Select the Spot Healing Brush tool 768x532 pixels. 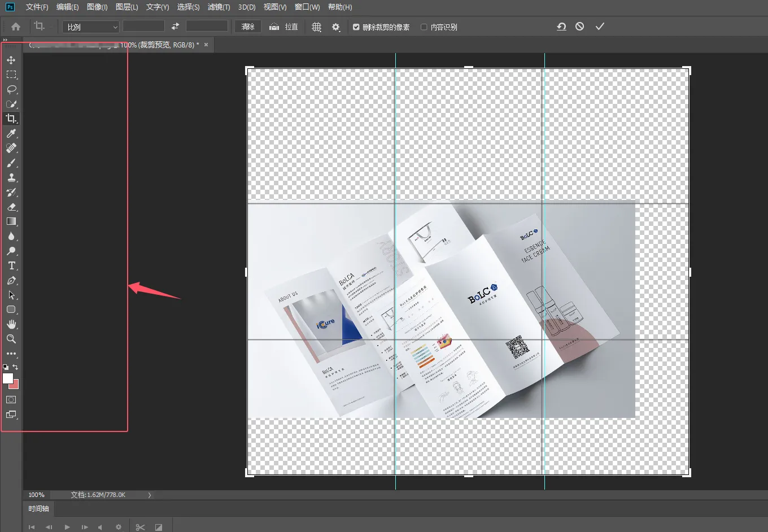tap(11, 148)
